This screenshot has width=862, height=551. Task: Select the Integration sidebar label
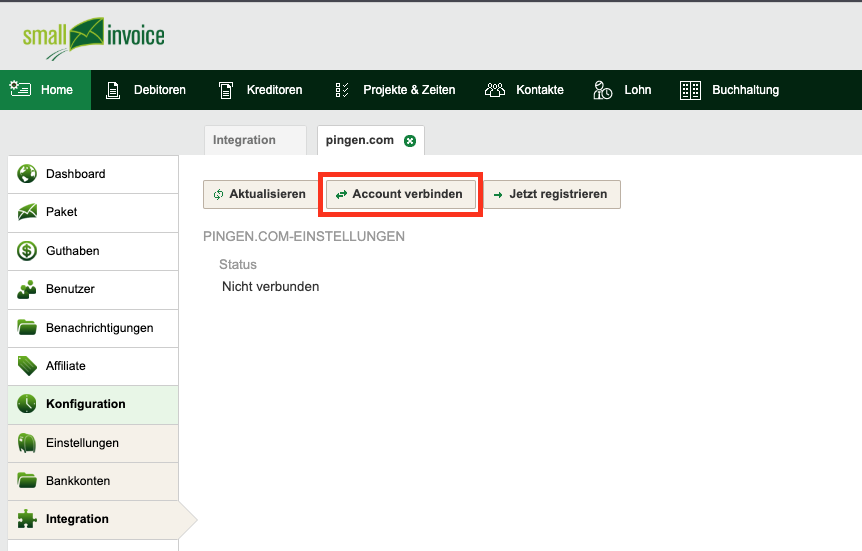(77, 519)
